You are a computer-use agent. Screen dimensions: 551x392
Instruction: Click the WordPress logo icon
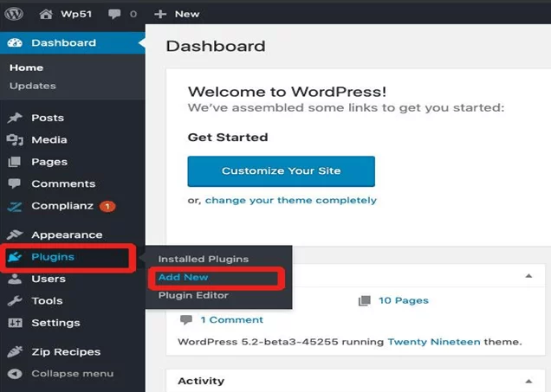13,14
